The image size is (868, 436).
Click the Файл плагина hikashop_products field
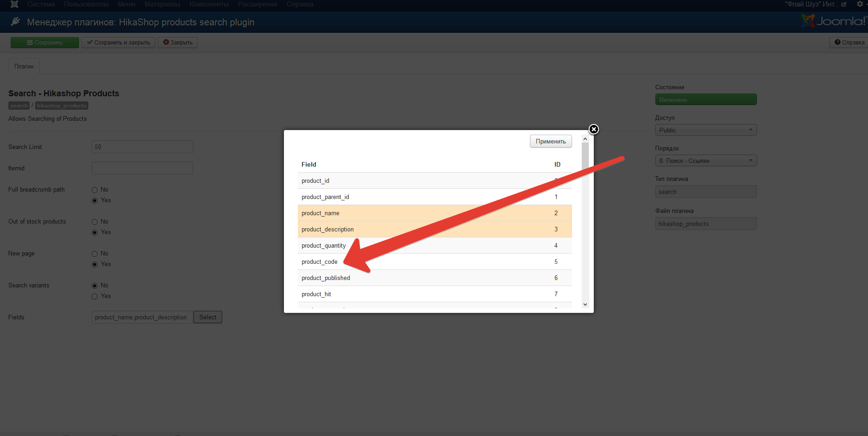click(706, 224)
